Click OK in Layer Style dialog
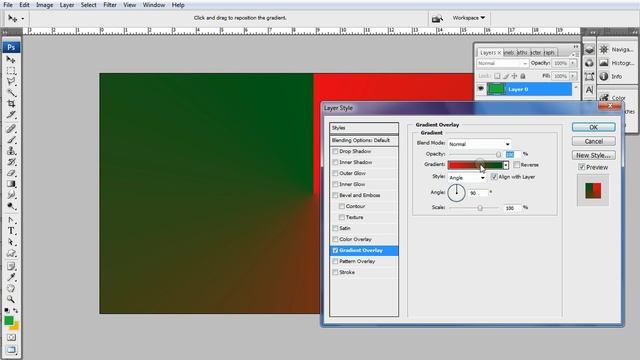This screenshot has width=640, height=360. pos(593,127)
